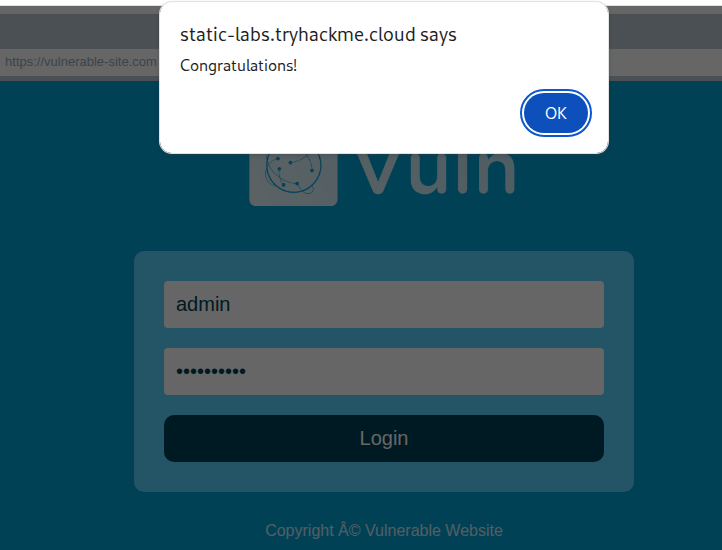Click the word "admin" in the username box

pos(203,304)
